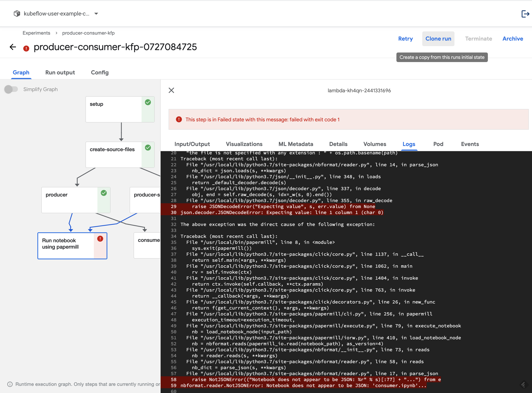Switch to the Pod tab
532x393 pixels.
point(438,144)
